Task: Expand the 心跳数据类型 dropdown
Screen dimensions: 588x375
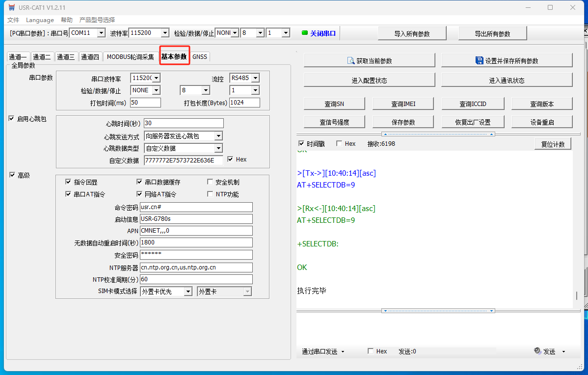Action: point(218,148)
